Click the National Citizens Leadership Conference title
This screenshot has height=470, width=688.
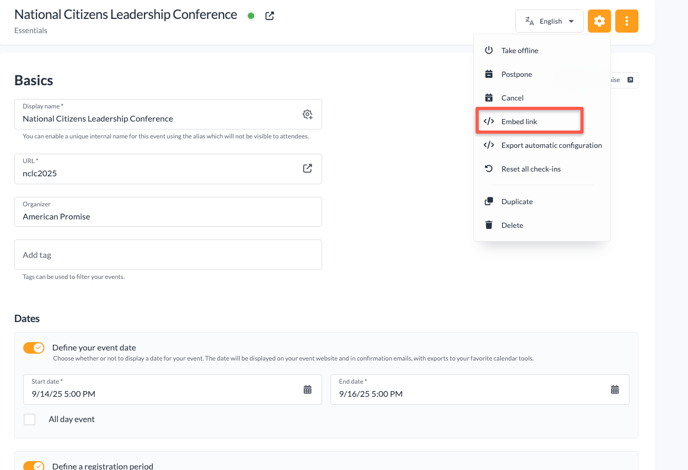(x=125, y=15)
